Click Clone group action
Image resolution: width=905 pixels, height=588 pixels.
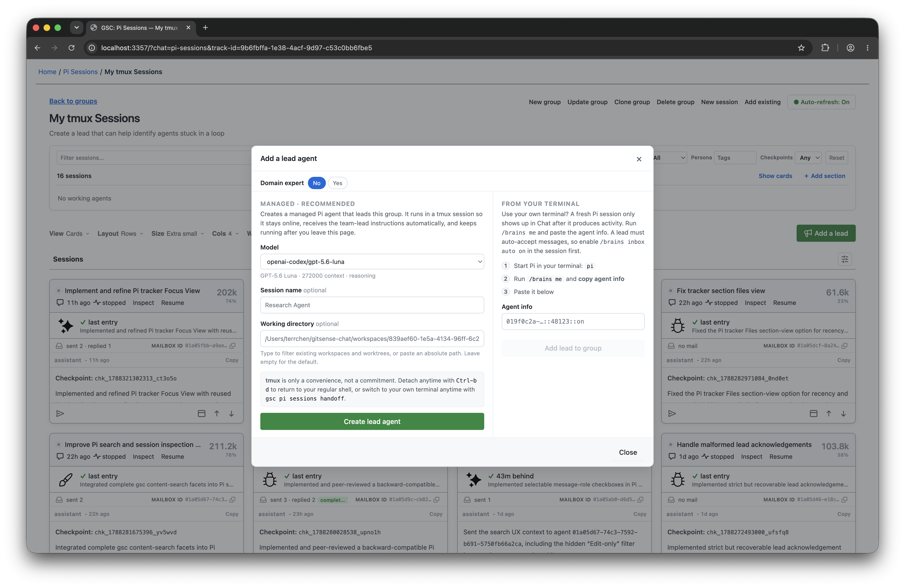point(632,102)
